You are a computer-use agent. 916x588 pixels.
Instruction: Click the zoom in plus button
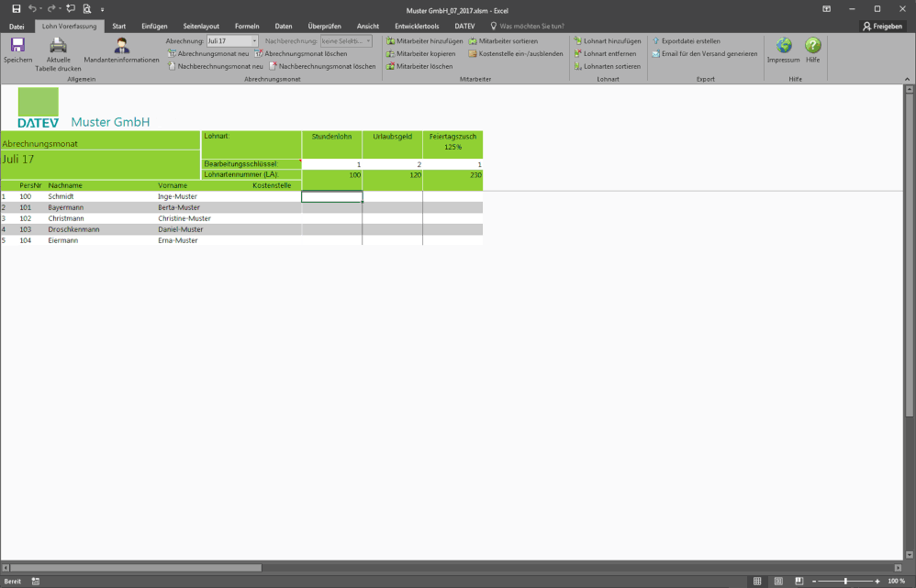click(x=877, y=582)
